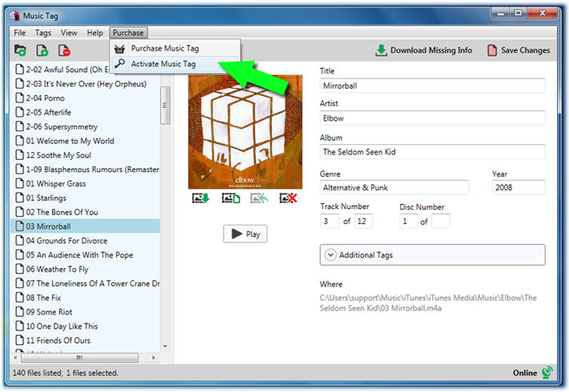Select 10 One Day Like This

86,326
